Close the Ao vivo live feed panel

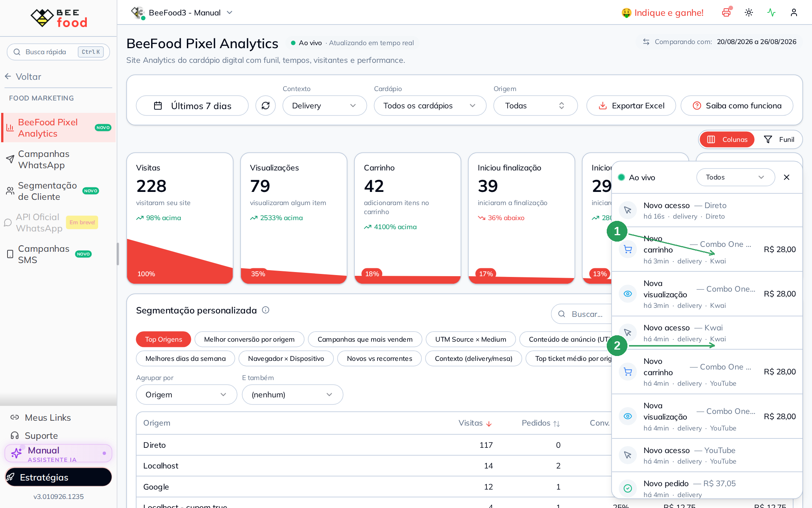pos(786,177)
